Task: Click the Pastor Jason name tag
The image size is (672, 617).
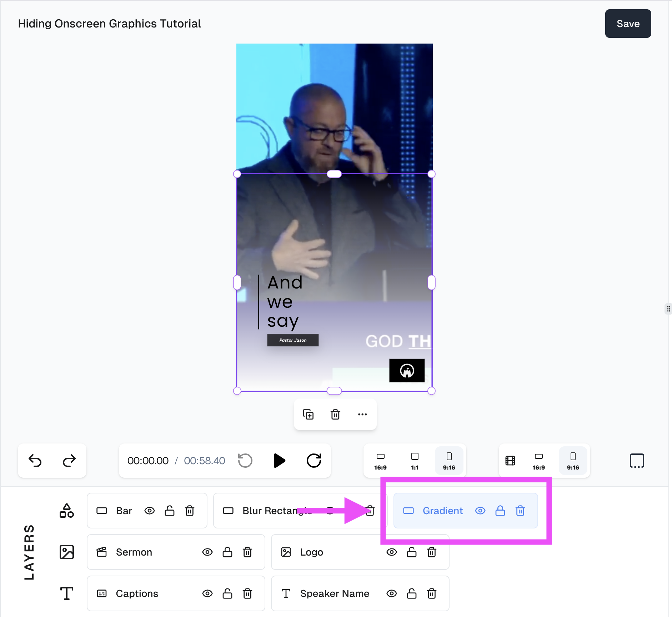Action: [293, 340]
